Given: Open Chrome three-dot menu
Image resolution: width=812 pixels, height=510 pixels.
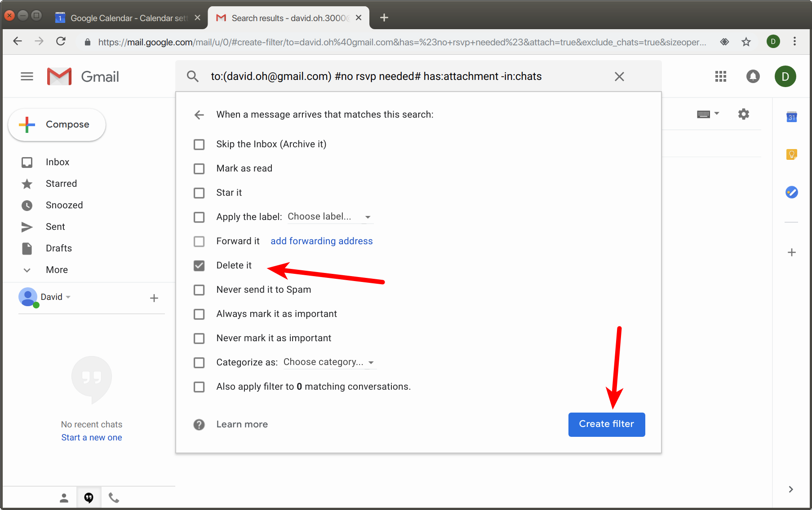Looking at the screenshot, I should 794,41.
